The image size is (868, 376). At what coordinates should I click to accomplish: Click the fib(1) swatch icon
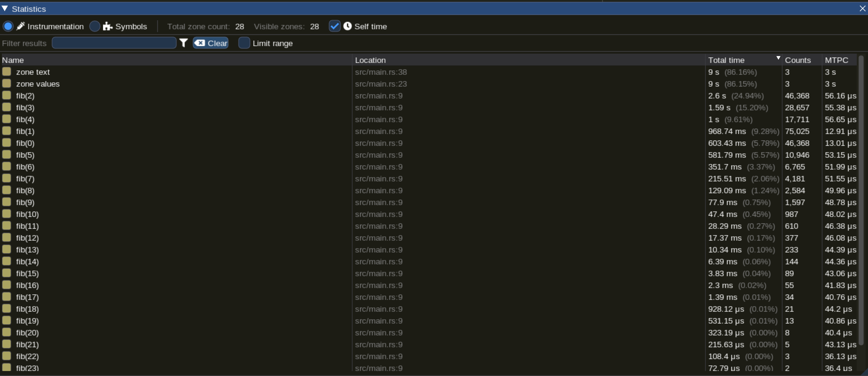[7, 131]
